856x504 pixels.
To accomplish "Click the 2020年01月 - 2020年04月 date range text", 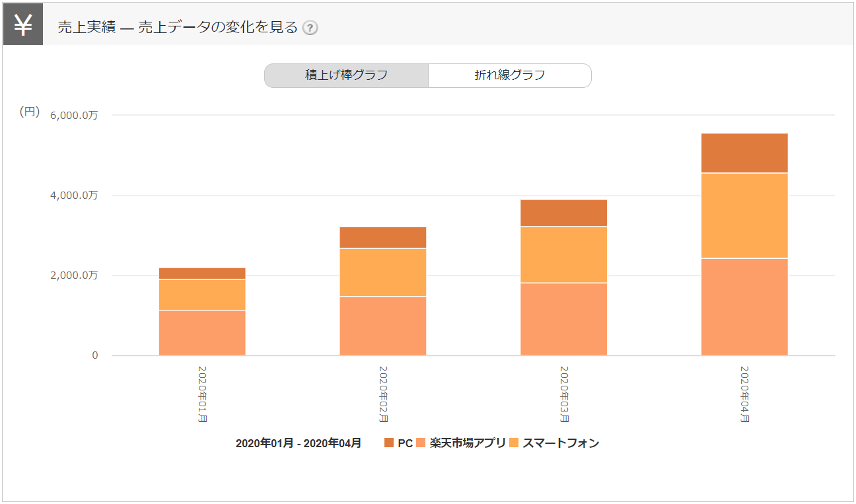I will pyautogui.click(x=299, y=443).
